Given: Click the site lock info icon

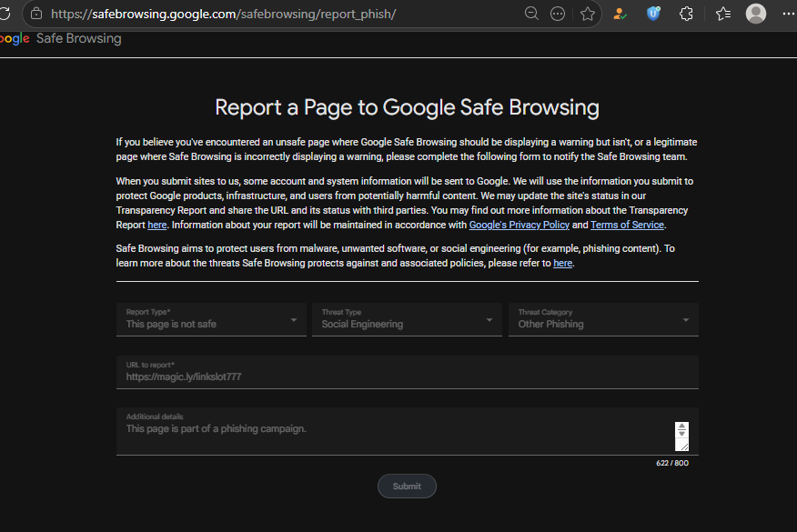Looking at the screenshot, I should (36, 14).
